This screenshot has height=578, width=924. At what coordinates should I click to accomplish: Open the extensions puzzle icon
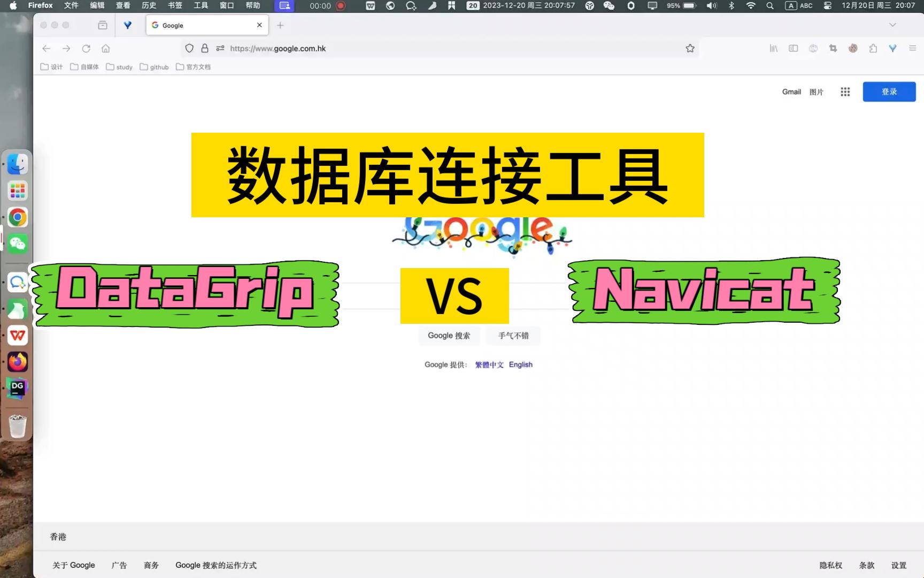tap(873, 49)
